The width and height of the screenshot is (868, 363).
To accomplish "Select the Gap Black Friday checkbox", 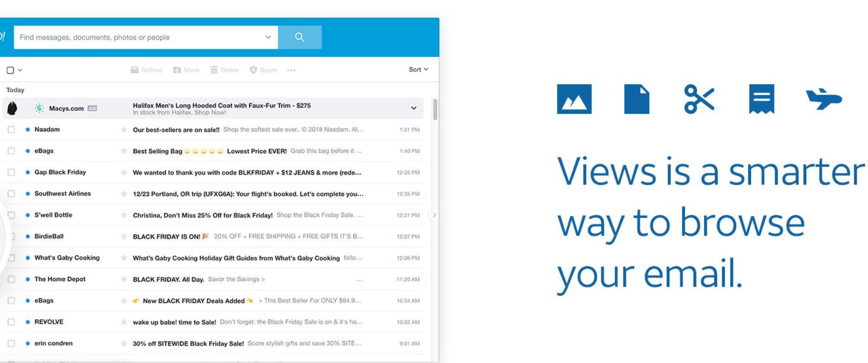I will tap(11, 172).
